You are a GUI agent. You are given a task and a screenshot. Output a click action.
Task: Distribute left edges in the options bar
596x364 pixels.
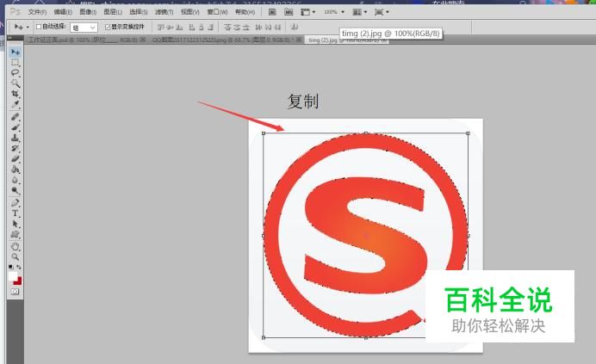(x=259, y=27)
